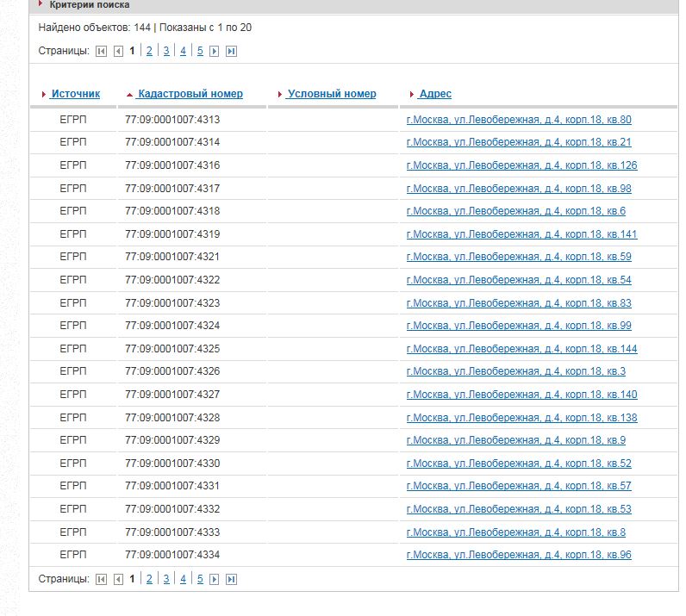
Task: Click bottom previous page arrow icon
Action: (118, 580)
